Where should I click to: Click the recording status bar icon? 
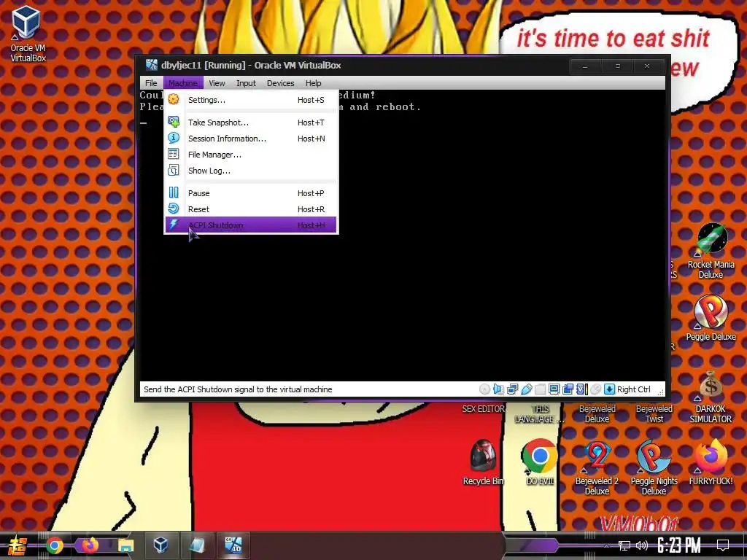(568, 389)
